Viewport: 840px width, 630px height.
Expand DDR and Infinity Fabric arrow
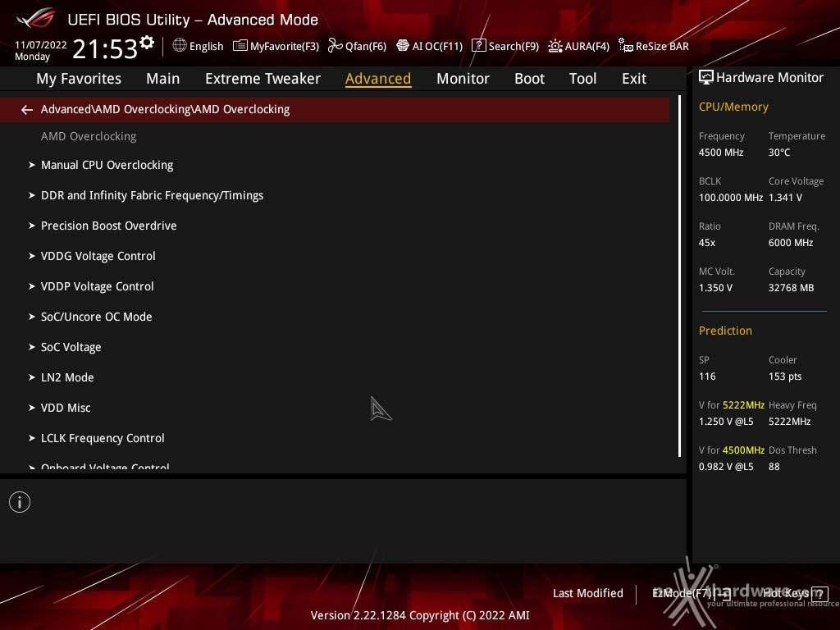tap(32, 195)
